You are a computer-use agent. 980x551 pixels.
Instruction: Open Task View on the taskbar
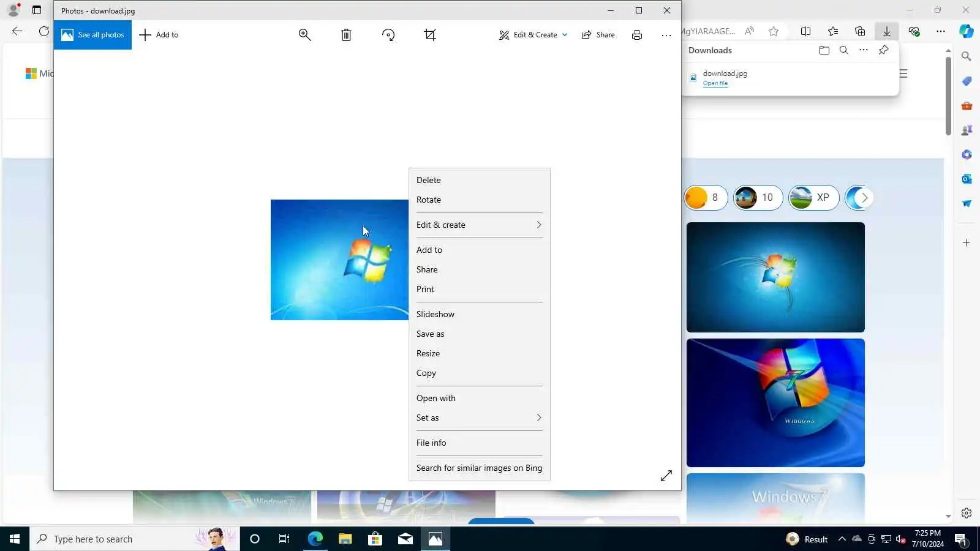284,539
